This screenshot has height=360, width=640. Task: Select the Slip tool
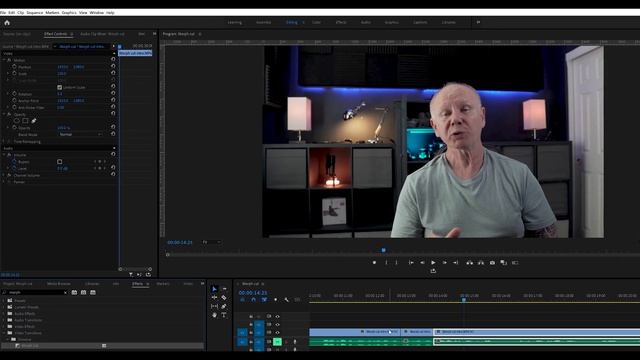pos(214,306)
